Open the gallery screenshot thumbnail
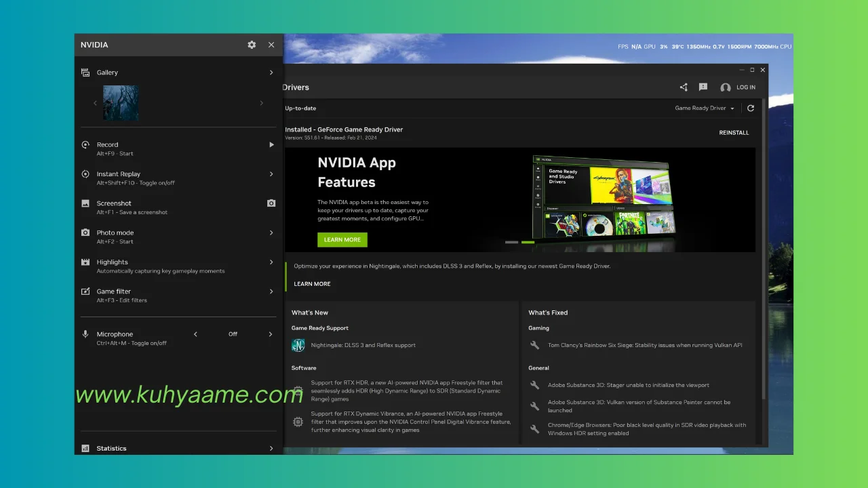Viewport: 868px width, 488px height. tap(121, 103)
